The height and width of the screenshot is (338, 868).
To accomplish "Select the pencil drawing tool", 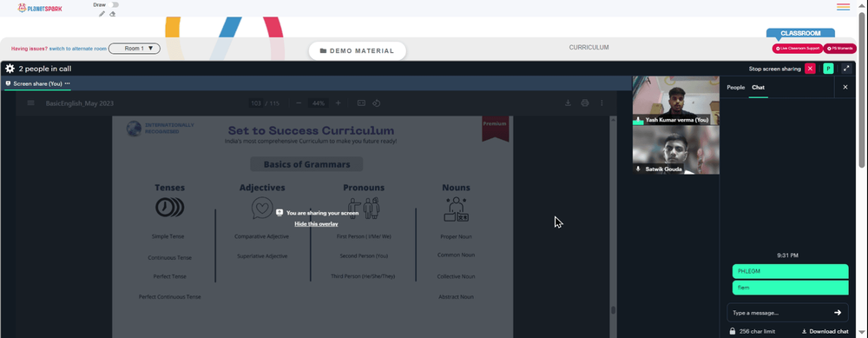I will click(x=102, y=14).
